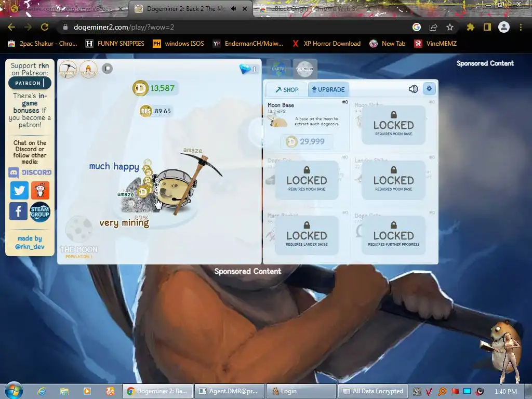Launch Internet Explorer from taskbar

(x=42, y=391)
